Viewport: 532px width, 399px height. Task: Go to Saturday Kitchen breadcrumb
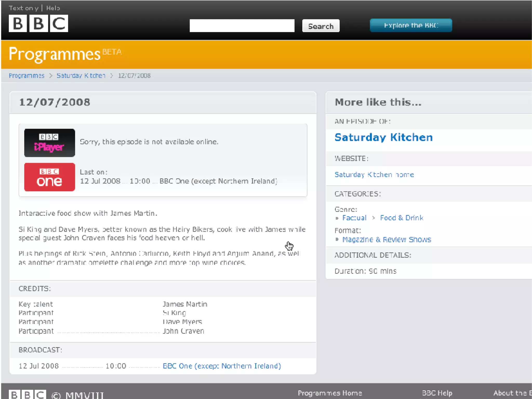click(x=81, y=76)
